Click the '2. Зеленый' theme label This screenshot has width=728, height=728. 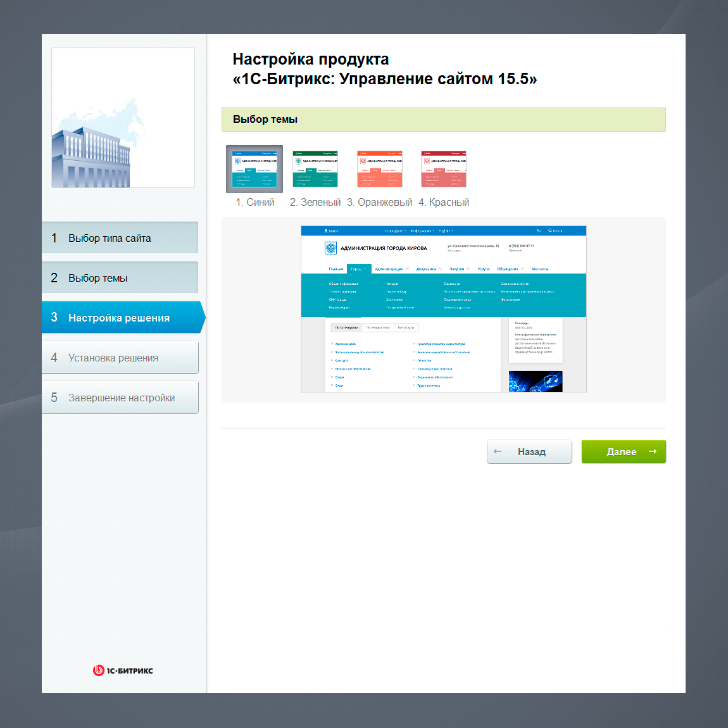click(315, 203)
